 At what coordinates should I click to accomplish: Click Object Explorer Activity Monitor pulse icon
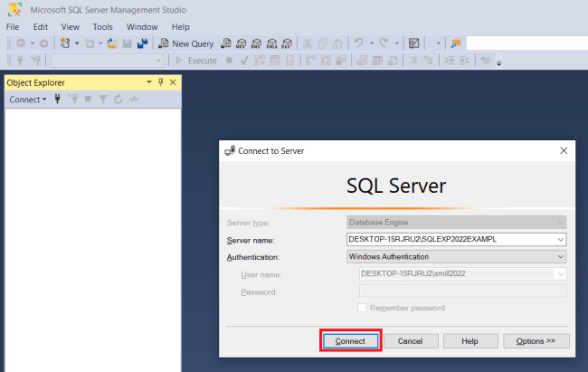point(134,99)
